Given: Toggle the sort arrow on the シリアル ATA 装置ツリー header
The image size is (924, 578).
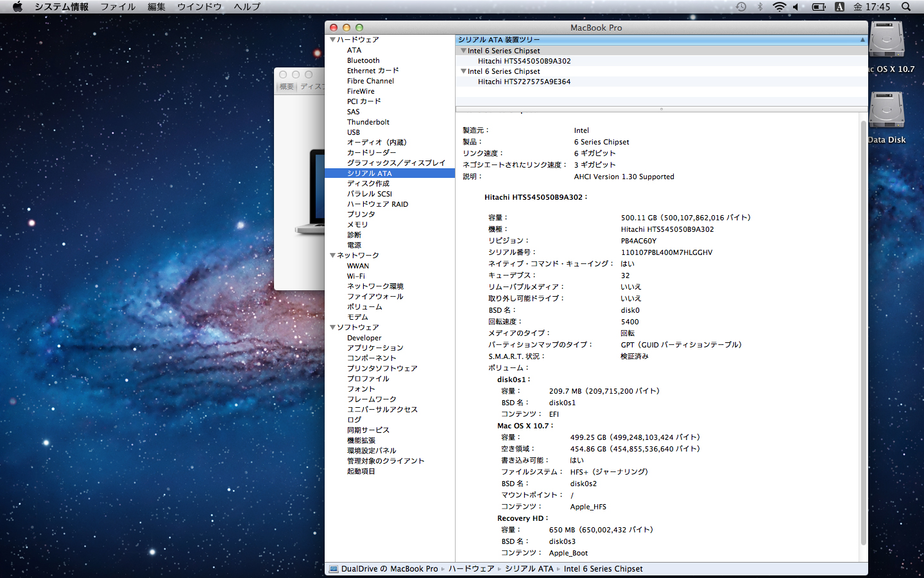Looking at the screenshot, I should pyautogui.click(x=862, y=40).
